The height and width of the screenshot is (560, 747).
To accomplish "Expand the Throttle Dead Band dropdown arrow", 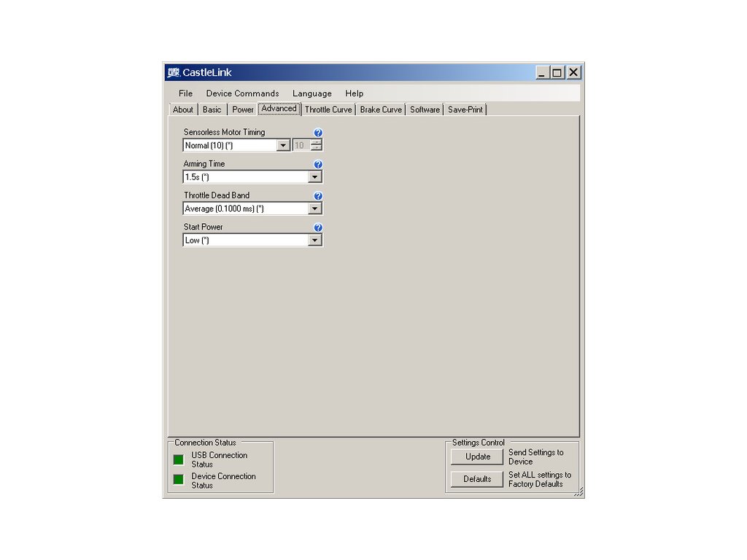I will 315,209.
